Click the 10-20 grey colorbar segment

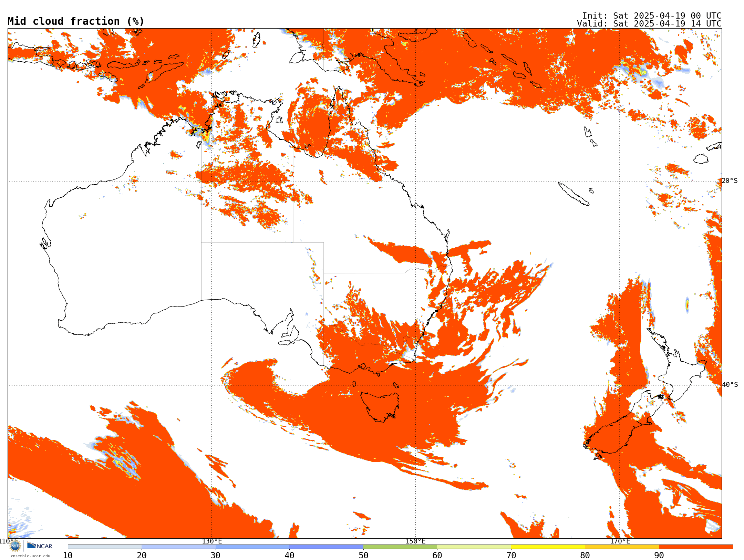[105, 547]
